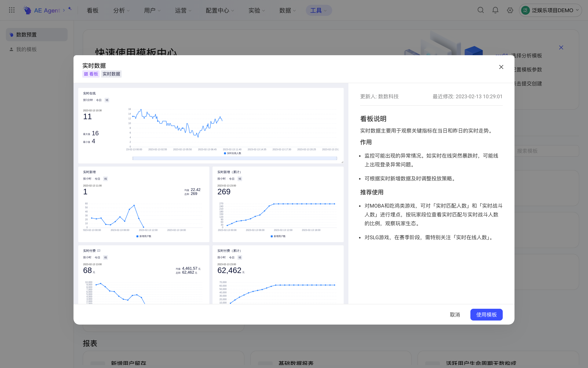Screen dimensions: 588x368
Task: Open the notifications bell
Action: point(495,10)
